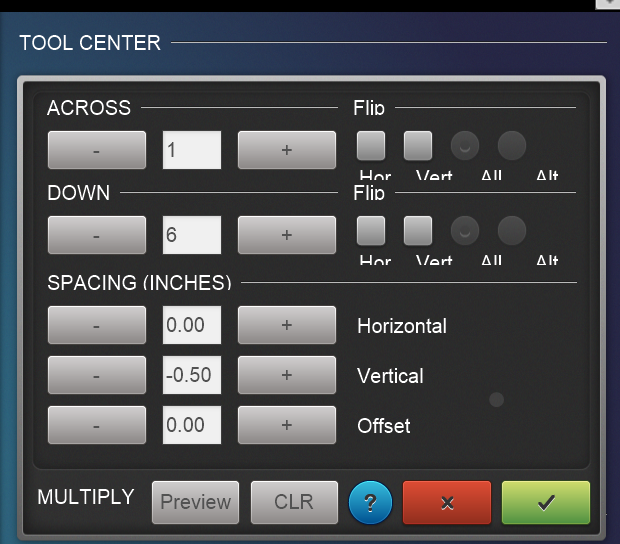Toggle Down Vert flip checkbox
The image size is (620, 544).
coord(418,230)
